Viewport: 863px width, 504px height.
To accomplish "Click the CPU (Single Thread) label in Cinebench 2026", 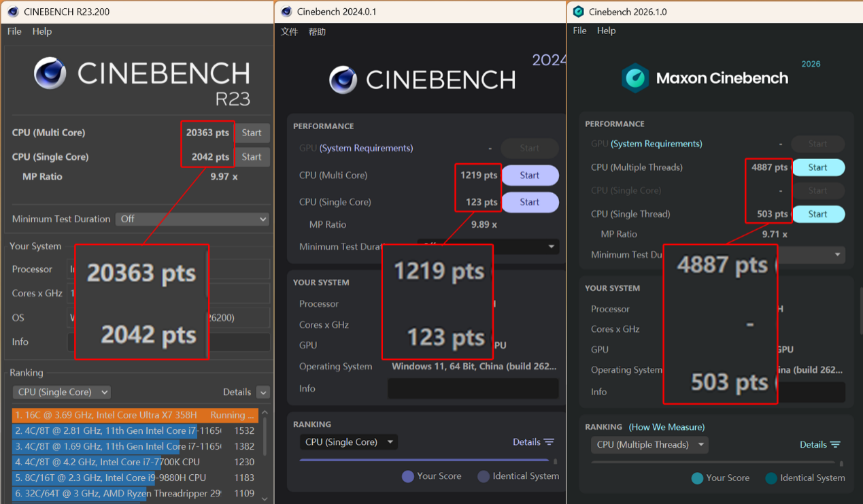I will click(x=630, y=214).
